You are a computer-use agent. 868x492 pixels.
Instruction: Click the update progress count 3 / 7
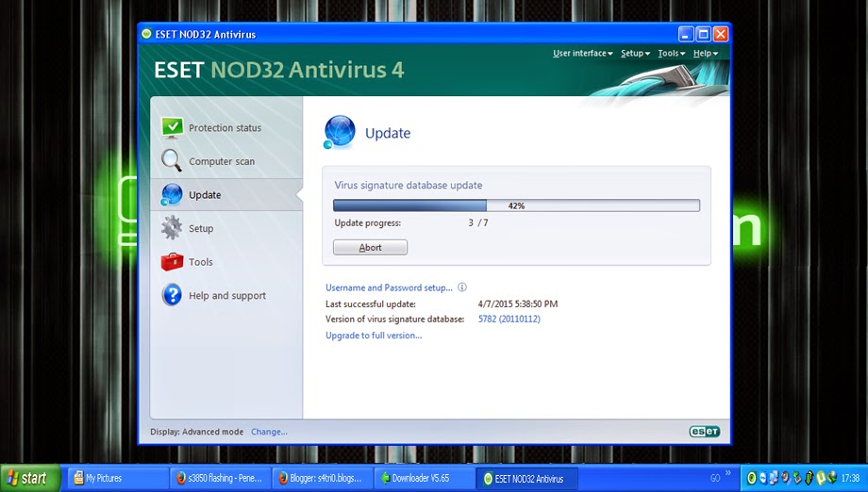coord(477,222)
